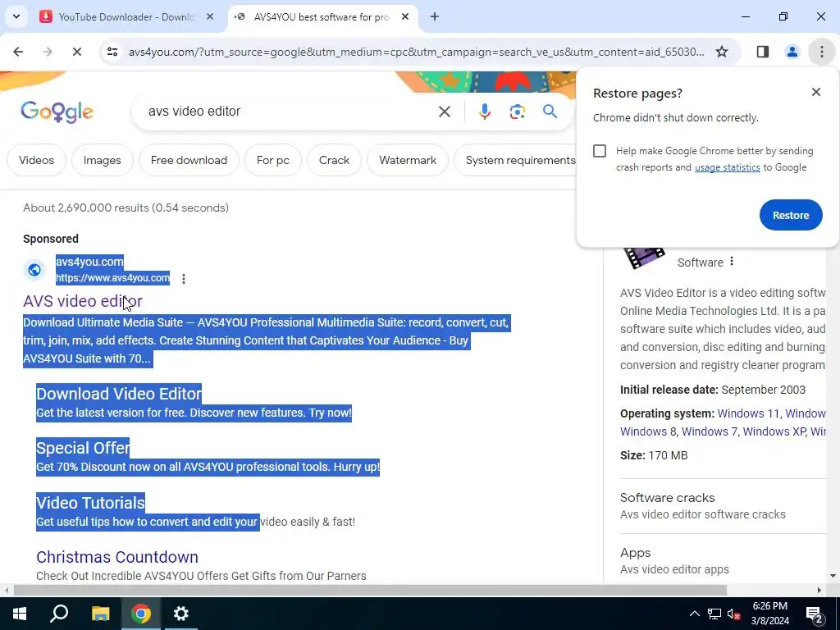Click the AVS film-strip thumbnail
Image resolution: width=840 pixels, height=630 pixels.
645,257
